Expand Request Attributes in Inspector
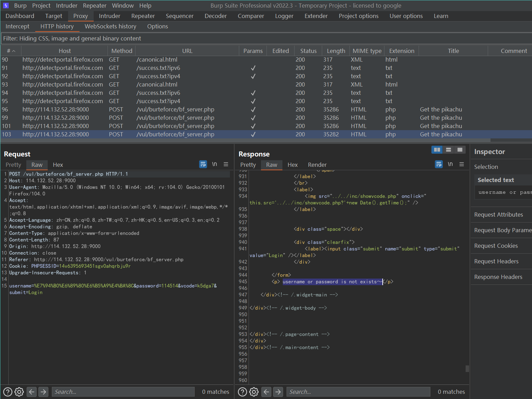532x399 pixels. (x=501, y=215)
